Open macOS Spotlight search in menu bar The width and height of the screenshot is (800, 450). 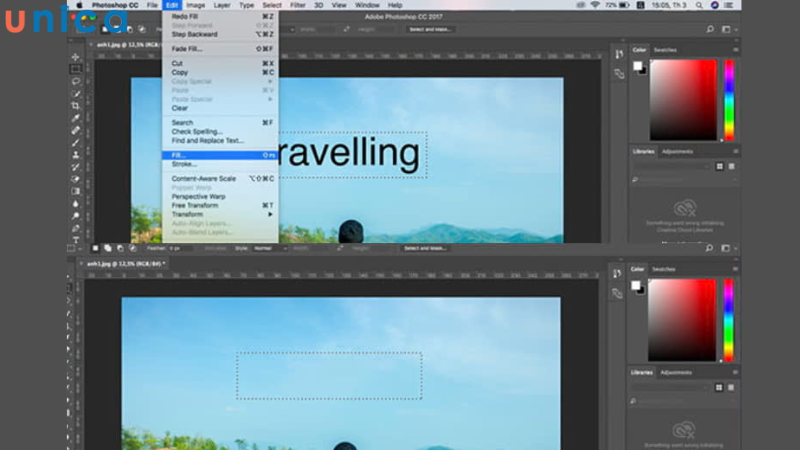(699, 5)
